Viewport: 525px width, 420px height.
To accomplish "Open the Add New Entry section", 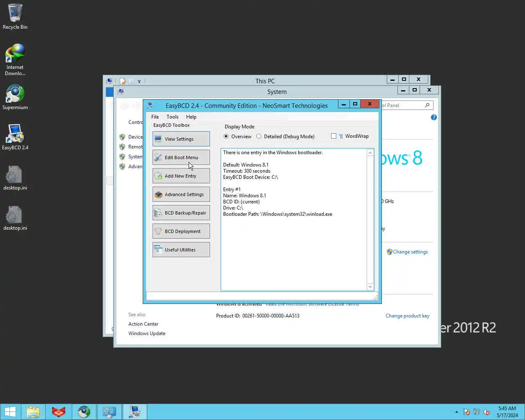I will (181, 176).
